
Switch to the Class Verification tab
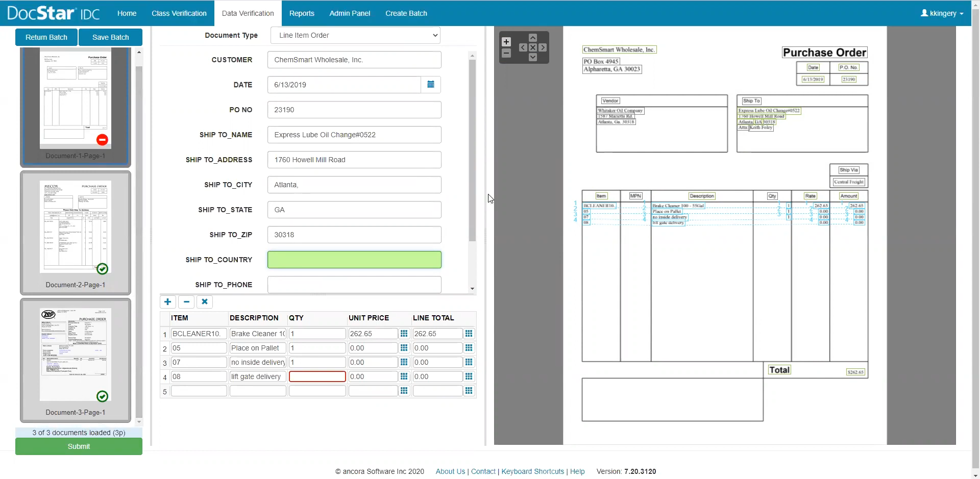179,13
